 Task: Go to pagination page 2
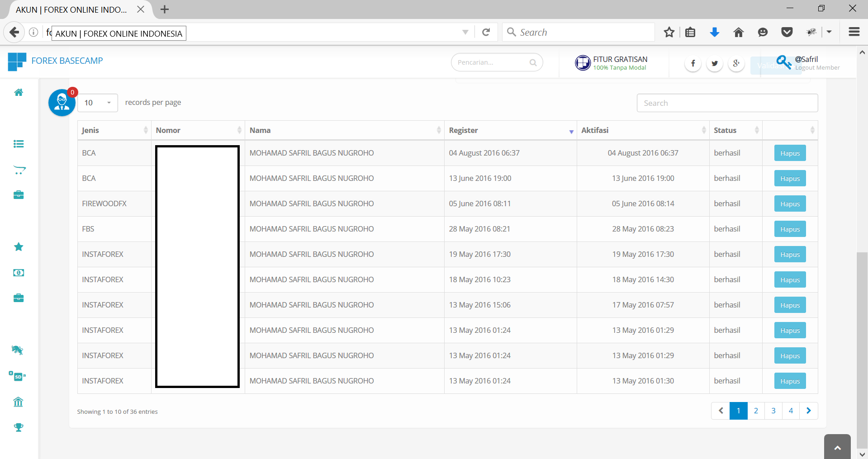pos(756,411)
